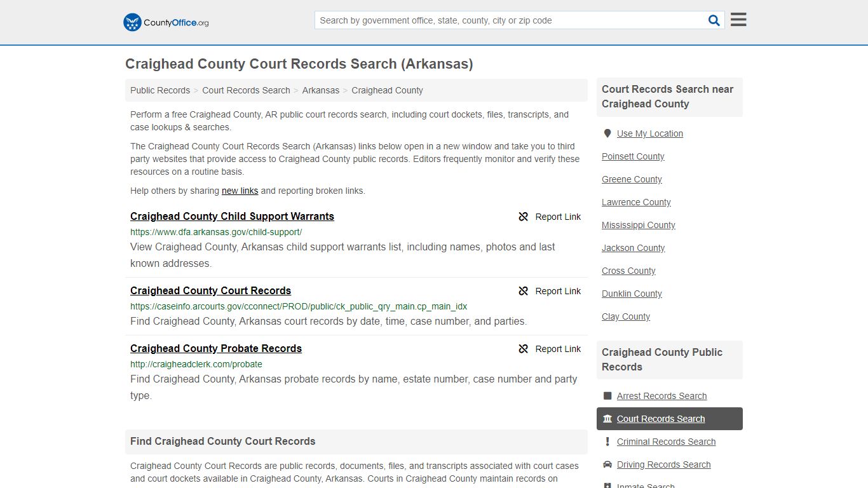Screen dimensions: 868x488
Task: Click 'Find Craighead County Court Records' heading
Action: (x=223, y=441)
